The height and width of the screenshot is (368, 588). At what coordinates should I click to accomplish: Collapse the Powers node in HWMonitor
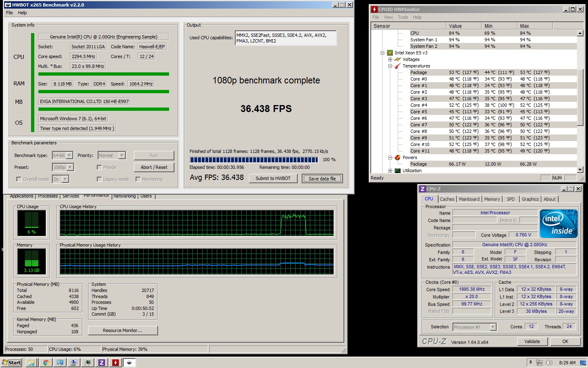(390, 157)
